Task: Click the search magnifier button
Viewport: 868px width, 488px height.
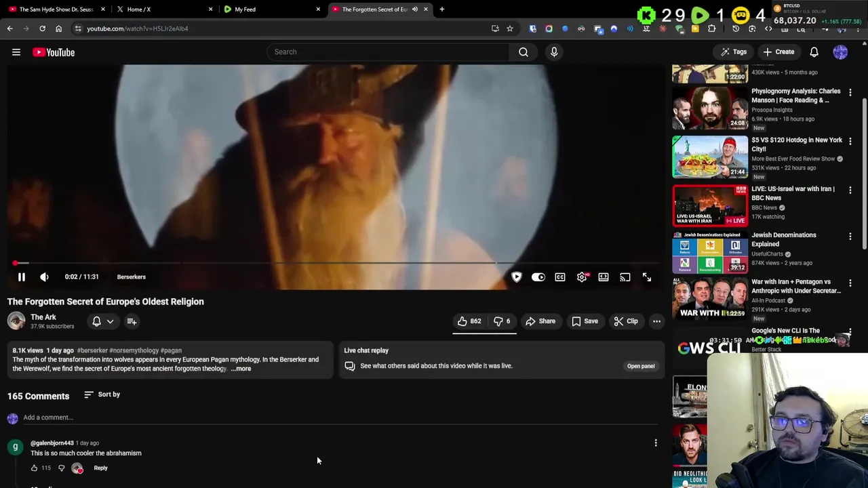Action: click(x=524, y=52)
